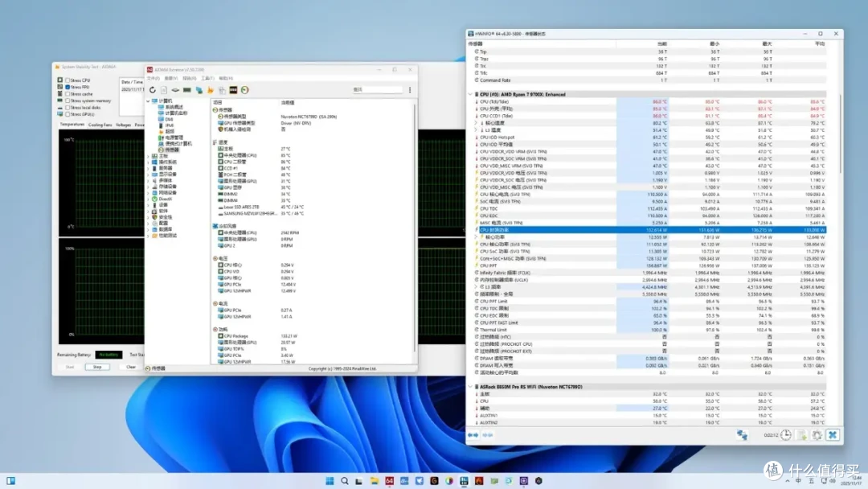This screenshot has width=868, height=489.
Task: Open HWiNFO sensor settings gear icon
Action: click(x=817, y=435)
